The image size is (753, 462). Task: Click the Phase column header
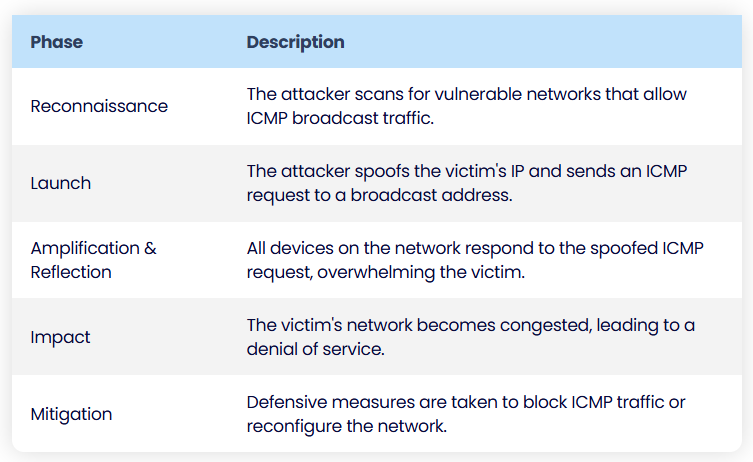point(57,42)
